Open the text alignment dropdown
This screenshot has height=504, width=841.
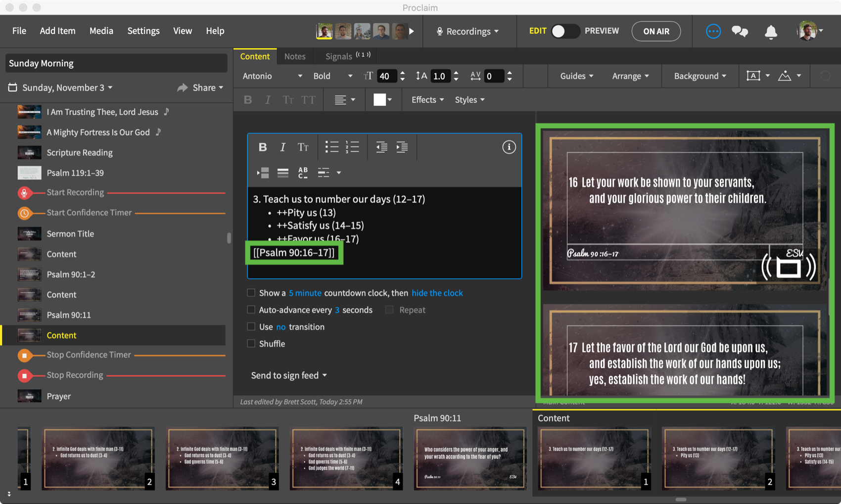coord(345,100)
